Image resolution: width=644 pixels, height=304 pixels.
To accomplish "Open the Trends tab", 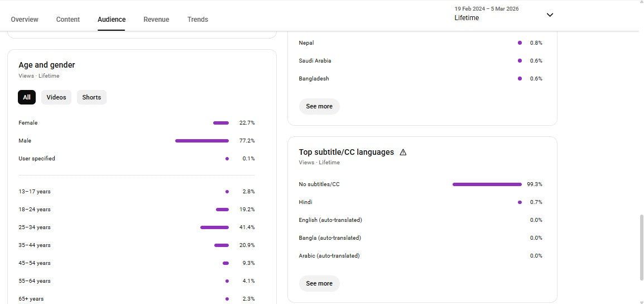I will coord(198,20).
